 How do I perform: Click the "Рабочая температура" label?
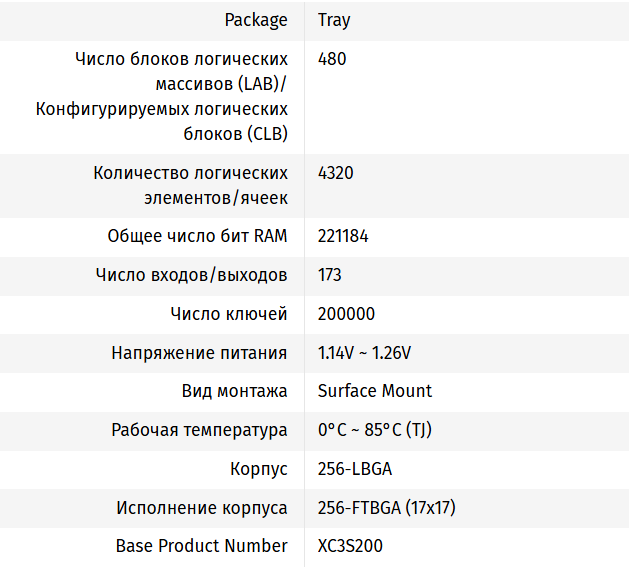coord(199,430)
